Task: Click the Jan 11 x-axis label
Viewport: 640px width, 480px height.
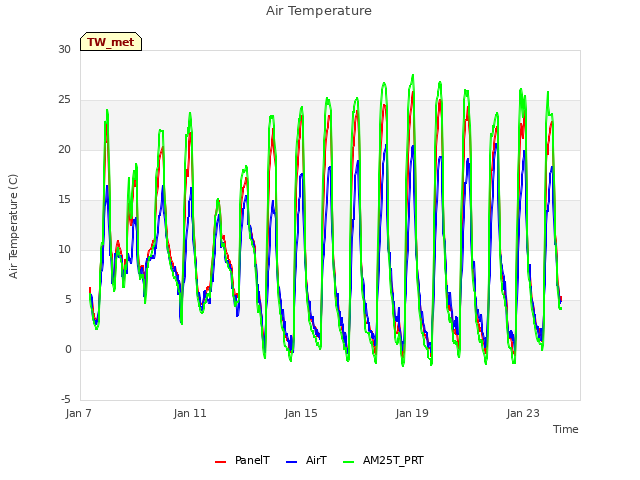Action: tap(190, 413)
